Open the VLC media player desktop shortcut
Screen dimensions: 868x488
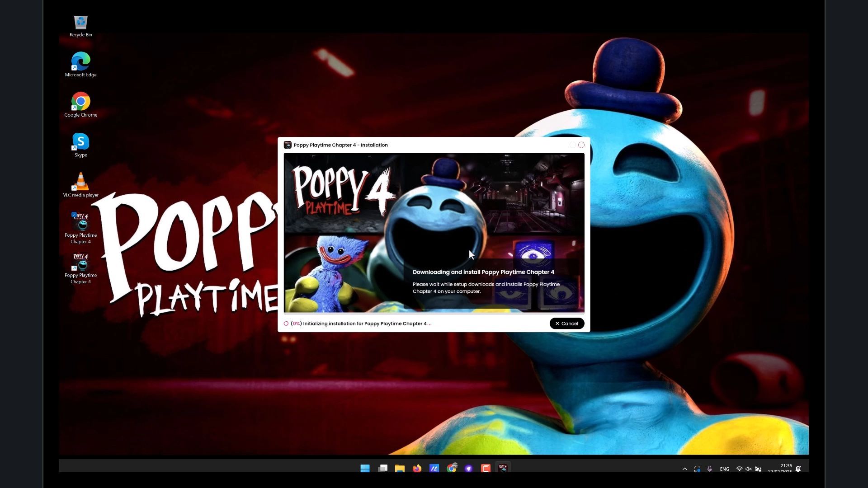(x=80, y=185)
